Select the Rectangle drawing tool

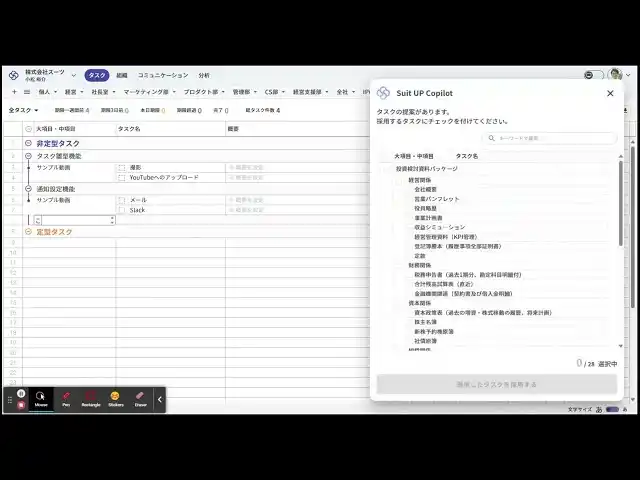[90, 399]
